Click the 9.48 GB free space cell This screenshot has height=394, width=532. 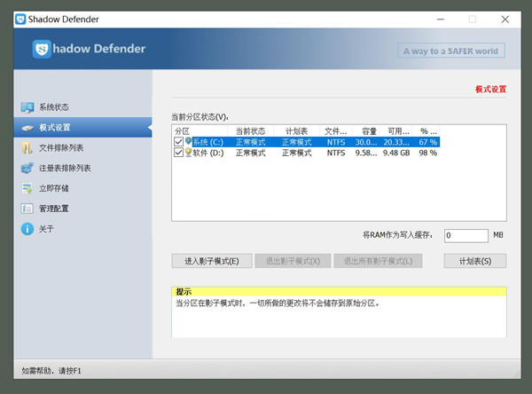[x=396, y=153]
